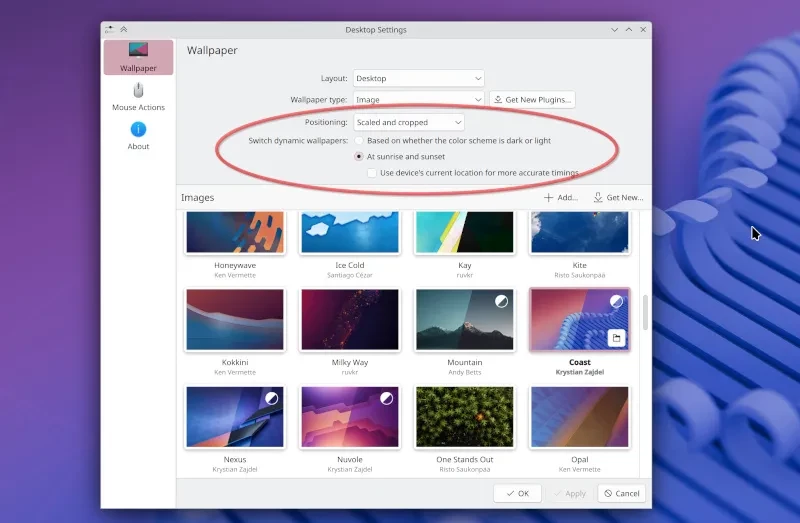Open the Layout dropdown
Viewport: 800px width, 523px height.
[x=418, y=78]
